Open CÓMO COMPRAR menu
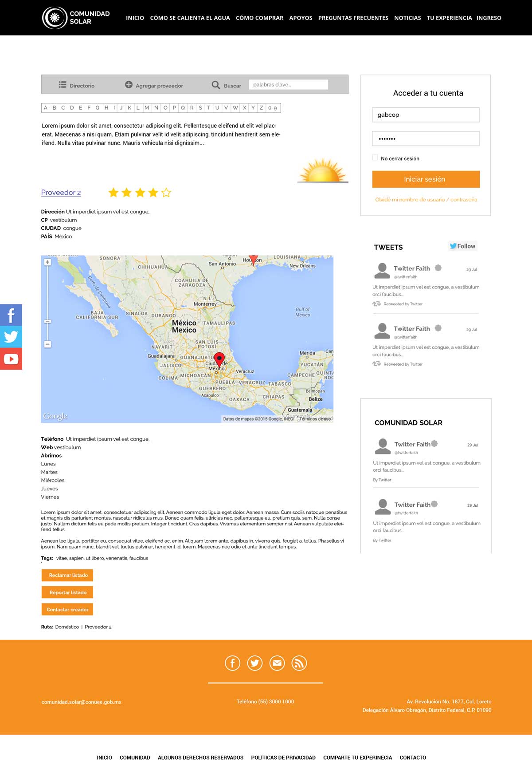Screen dimensions: 532x781 coord(259,18)
